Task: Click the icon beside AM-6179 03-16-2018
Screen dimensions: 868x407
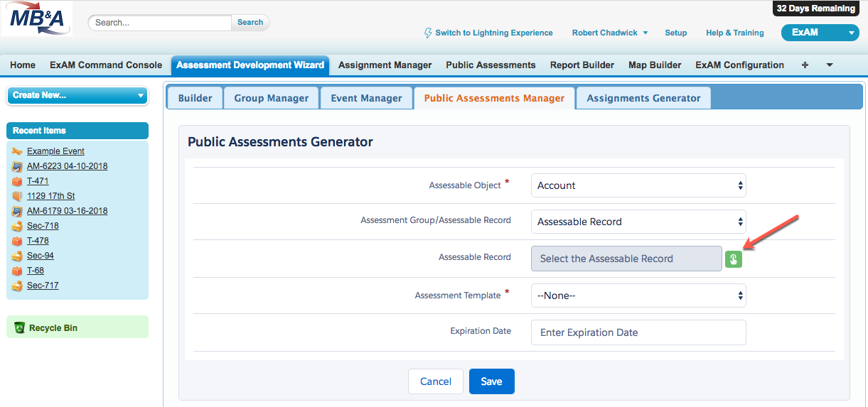Action: tap(17, 211)
